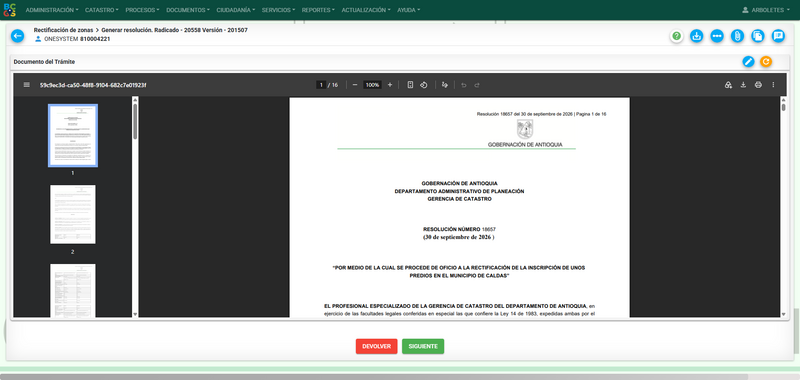Click the blue download-to-tray icon
This screenshot has width=800, height=380.
(696, 36)
